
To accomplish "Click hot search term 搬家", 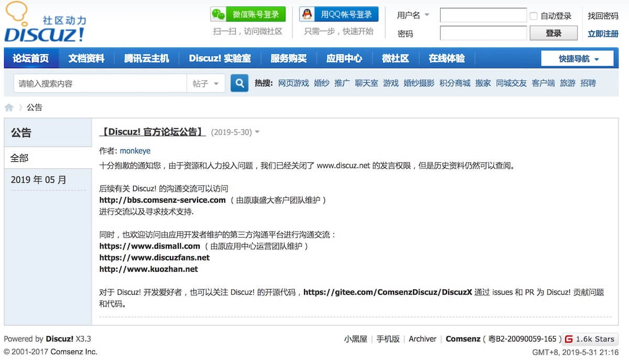I will point(483,83).
